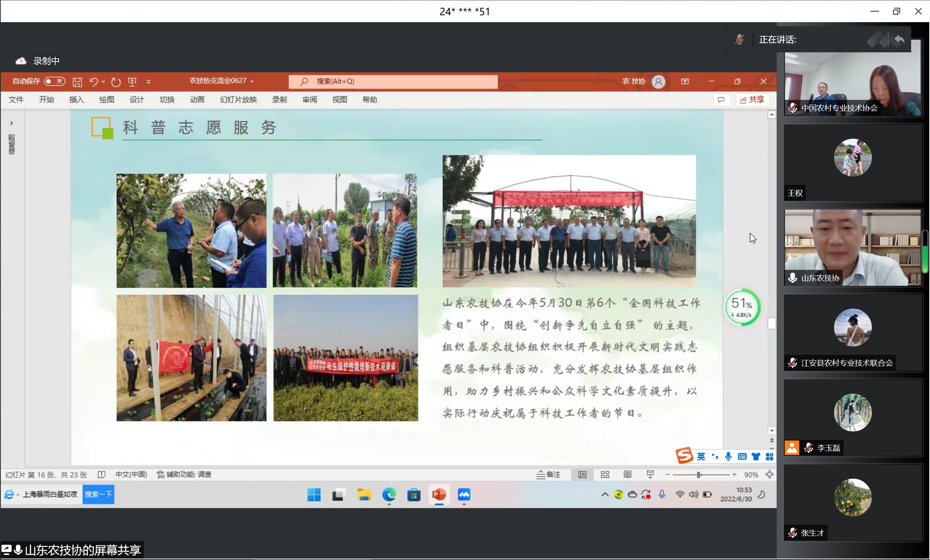Open the comments pane icon

[x=721, y=100]
